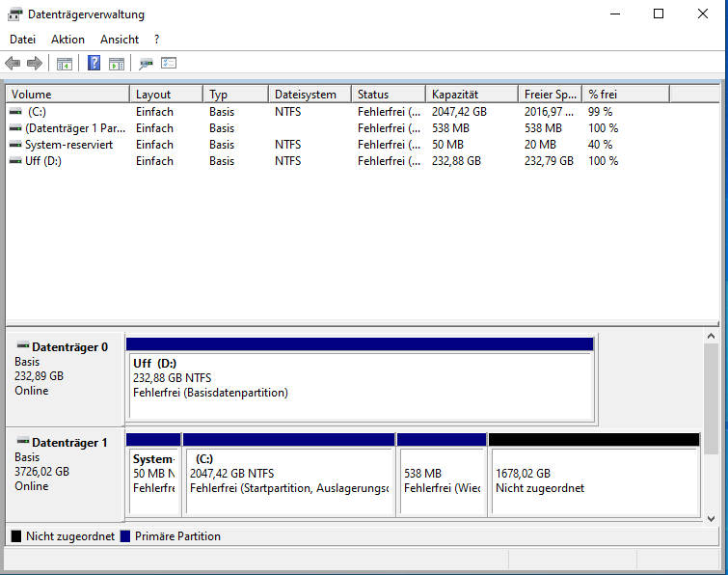Sort by the Volume column header

coord(67,95)
